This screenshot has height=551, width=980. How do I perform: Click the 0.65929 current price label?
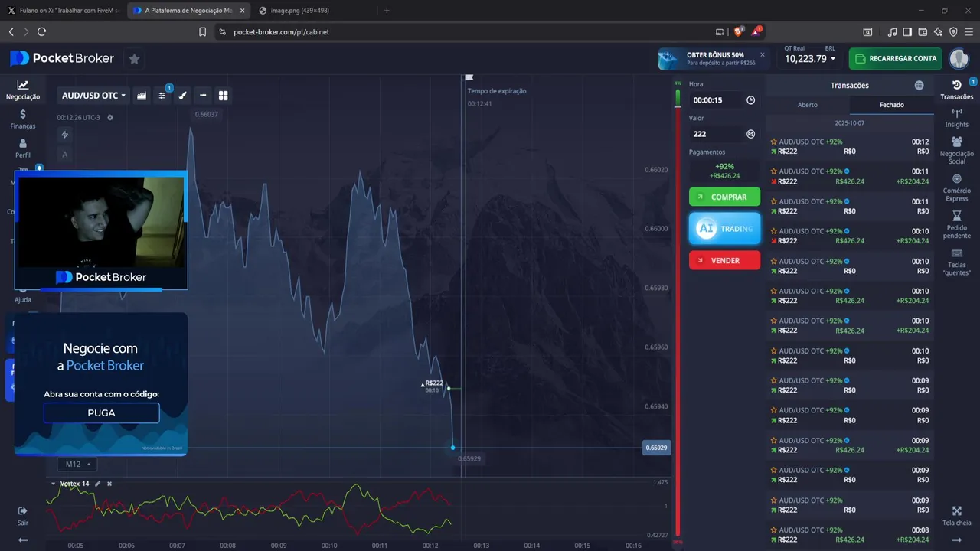point(656,448)
